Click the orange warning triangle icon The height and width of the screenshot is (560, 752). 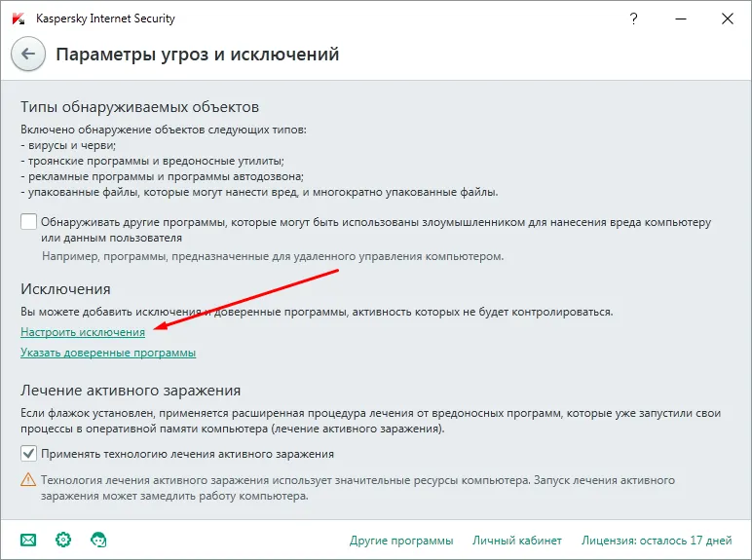tap(28, 479)
